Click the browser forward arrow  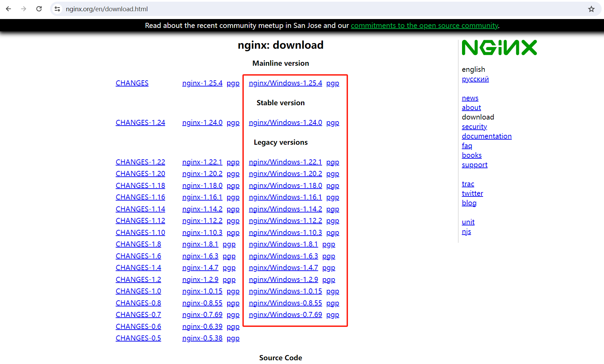pos(23,9)
